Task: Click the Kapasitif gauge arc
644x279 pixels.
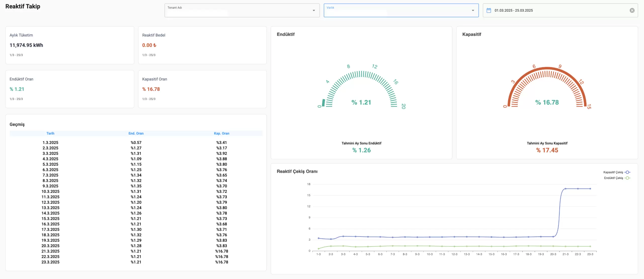Action: [547, 68]
